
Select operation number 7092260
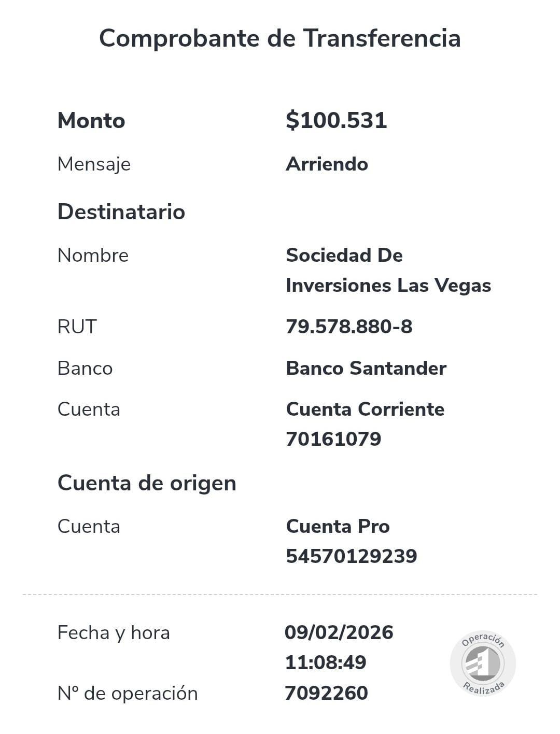pyautogui.click(x=326, y=693)
